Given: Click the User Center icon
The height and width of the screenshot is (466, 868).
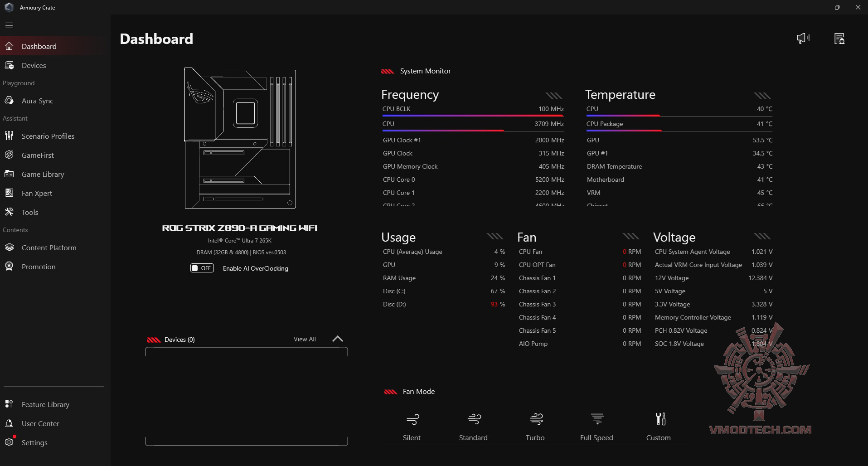Looking at the screenshot, I should [9, 423].
